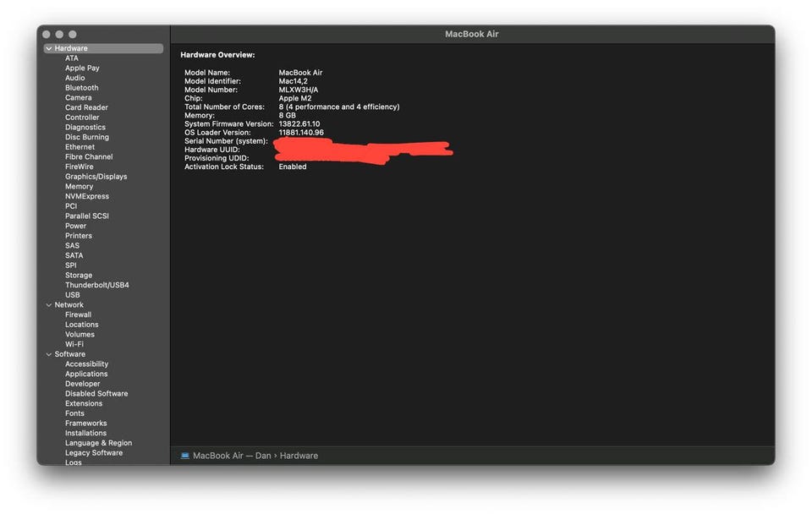Select Fonts in the sidebar

pyautogui.click(x=74, y=413)
